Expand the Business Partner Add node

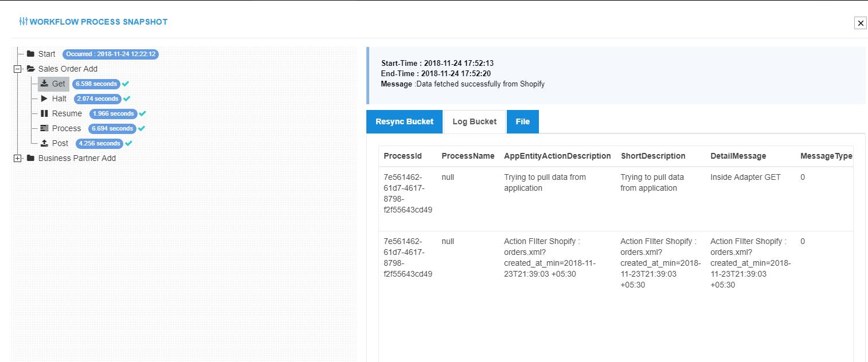pyautogui.click(x=17, y=158)
